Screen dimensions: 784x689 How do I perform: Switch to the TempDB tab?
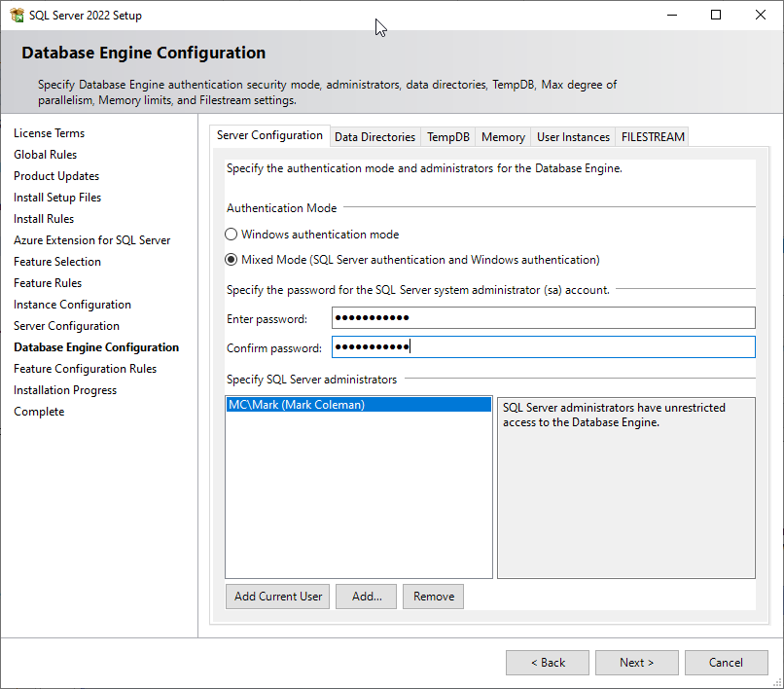(448, 137)
